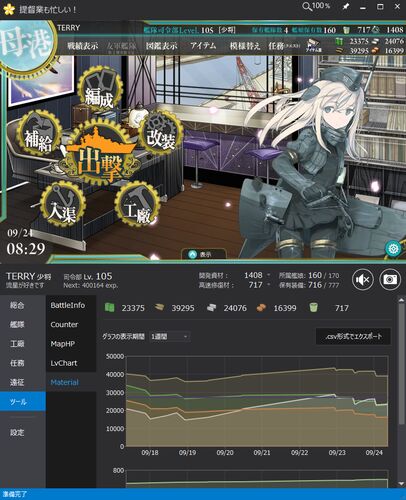Toggle the mute sound button
Viewport: 406px width, 500px height.
363,279
